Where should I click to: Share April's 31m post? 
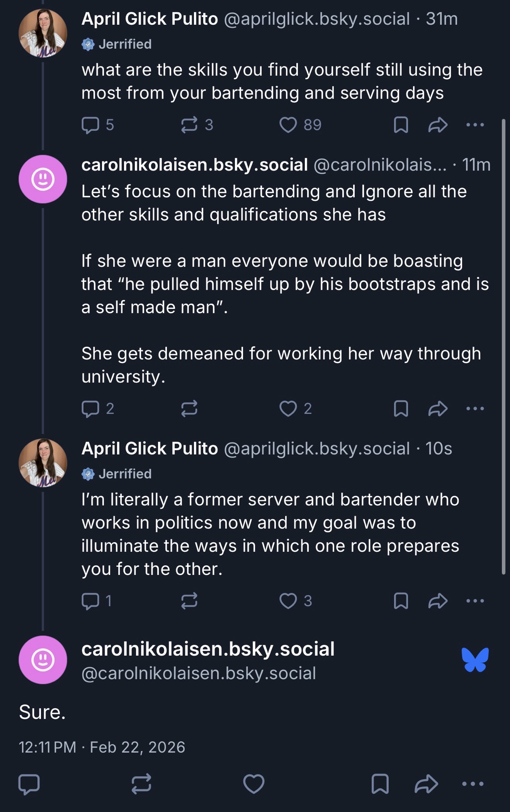tap(438, 125)
